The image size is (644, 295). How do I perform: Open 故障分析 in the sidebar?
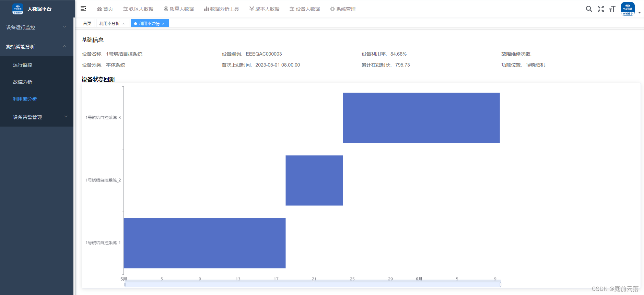point(37,82)
